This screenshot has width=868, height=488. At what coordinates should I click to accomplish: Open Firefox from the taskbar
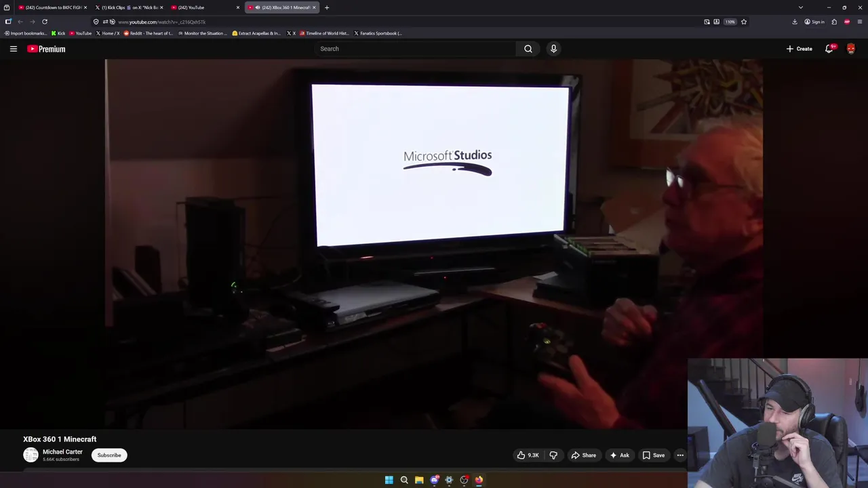pos(479,480)
